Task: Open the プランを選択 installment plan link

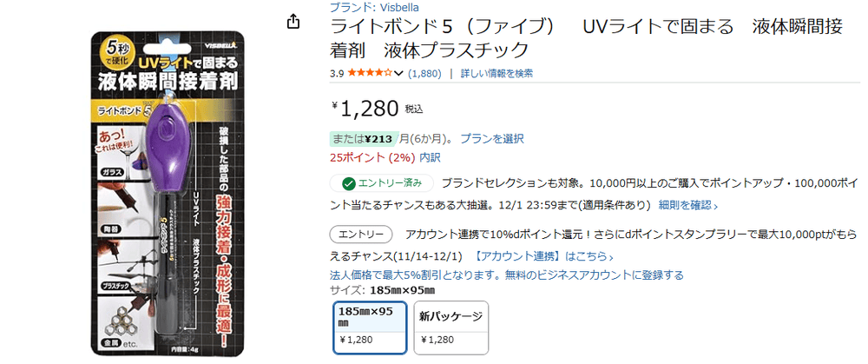Action: pyautogui.click(x=491, y=138)
